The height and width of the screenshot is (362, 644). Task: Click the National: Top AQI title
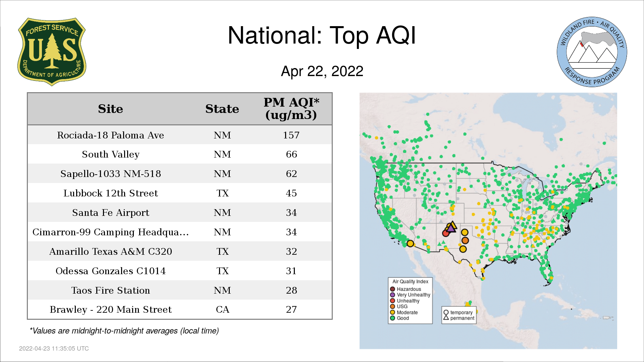[x=322, y=36]
